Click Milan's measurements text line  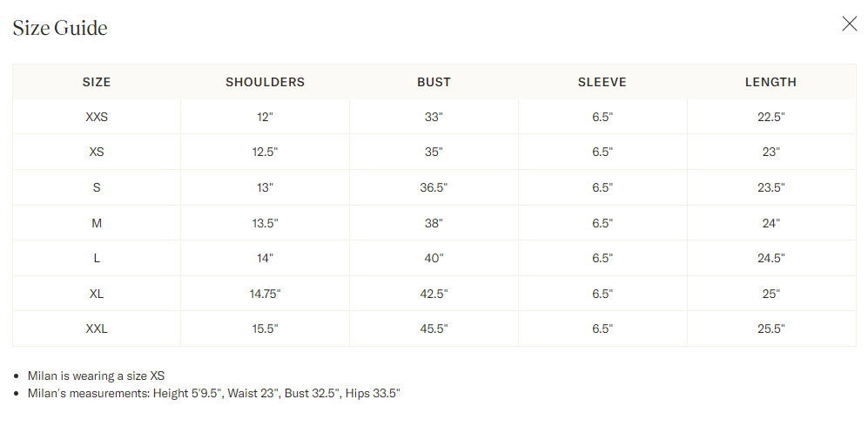click(x=213, y=394)
